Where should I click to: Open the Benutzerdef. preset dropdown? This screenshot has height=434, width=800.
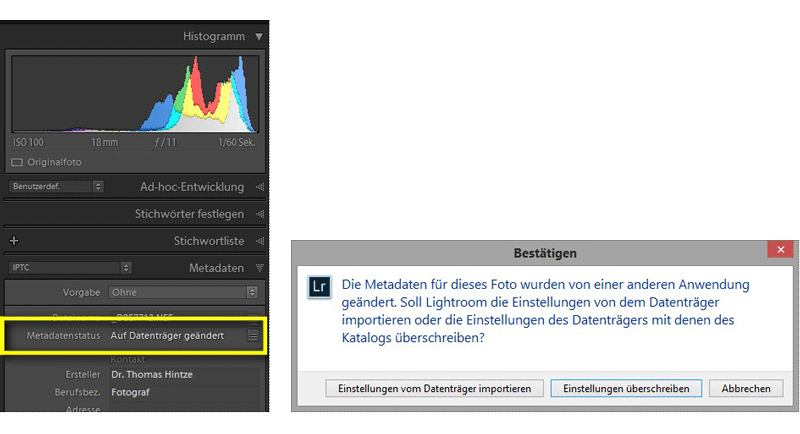(x=56, y=187)
